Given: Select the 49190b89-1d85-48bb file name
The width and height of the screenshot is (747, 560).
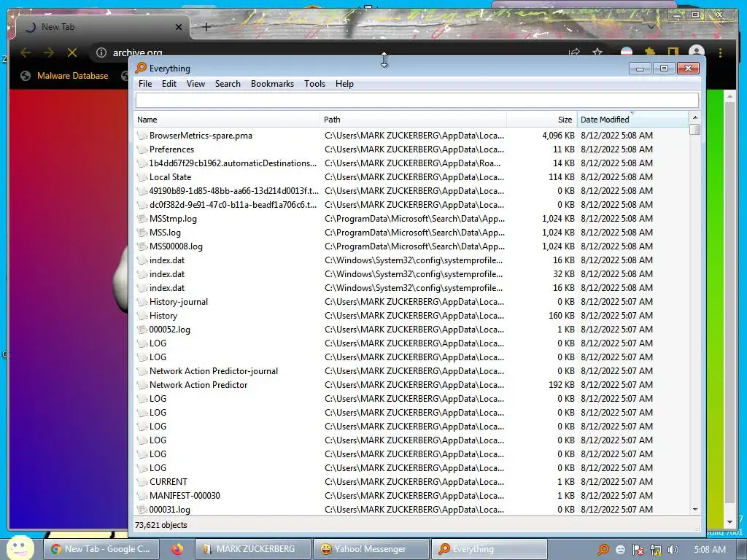Looking at the screenshot, I should 234,191.
